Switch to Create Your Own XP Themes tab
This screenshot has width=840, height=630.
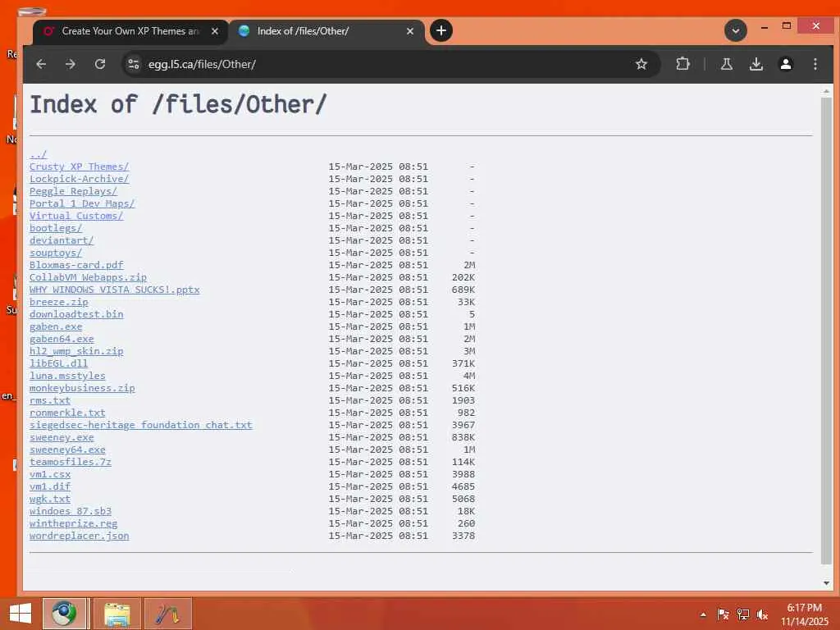coord(130,32)
